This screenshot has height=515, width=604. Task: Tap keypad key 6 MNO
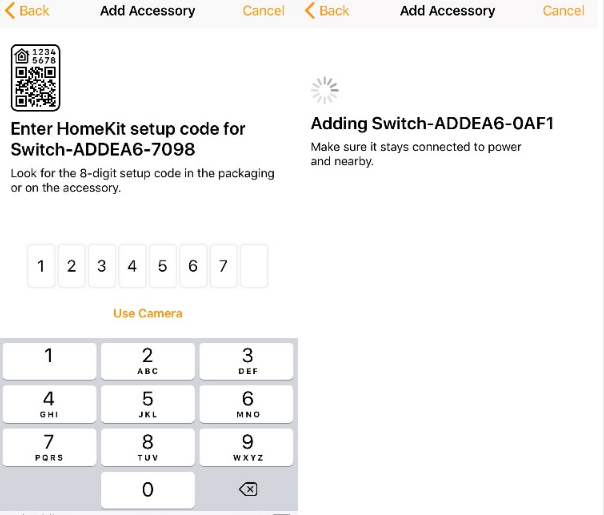(x=247, y=404)
